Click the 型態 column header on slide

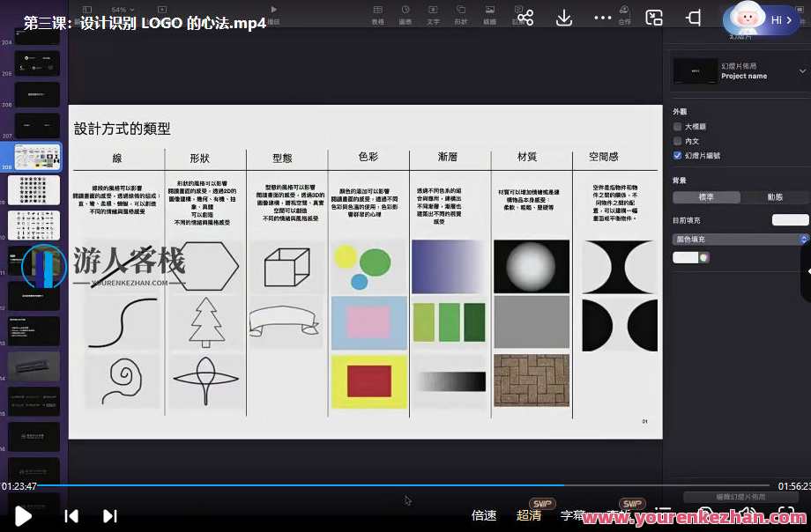tap(282, 159)
